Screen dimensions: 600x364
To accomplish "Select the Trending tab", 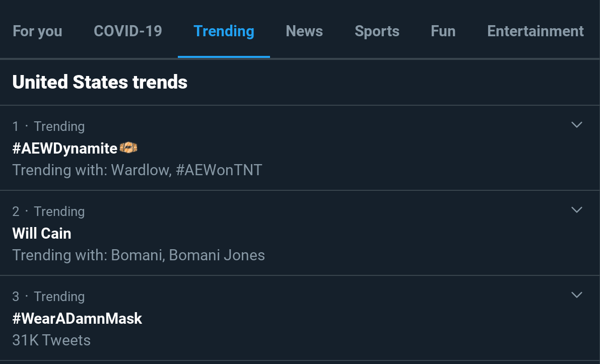I will coord(224,31).
